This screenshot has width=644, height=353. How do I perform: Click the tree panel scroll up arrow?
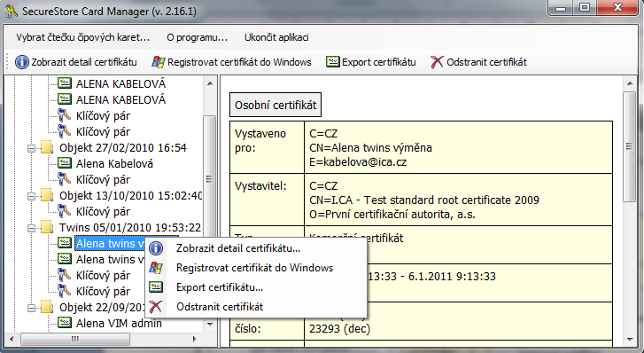click(210, 83)
